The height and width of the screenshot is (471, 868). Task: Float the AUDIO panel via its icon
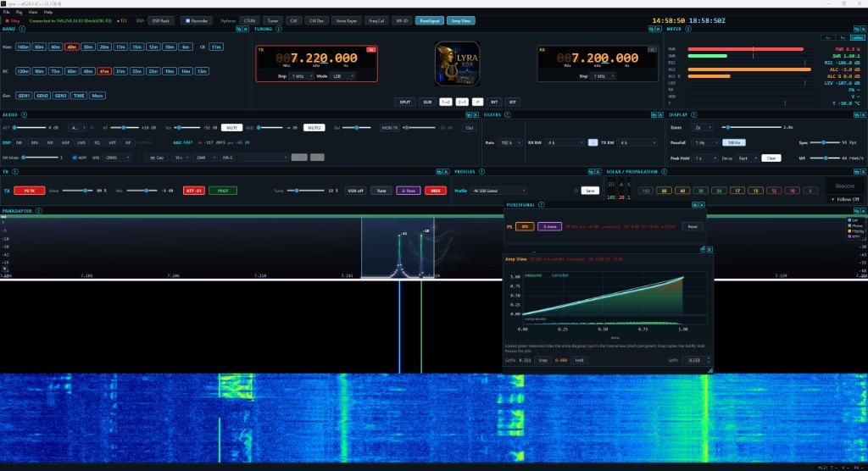469,114
